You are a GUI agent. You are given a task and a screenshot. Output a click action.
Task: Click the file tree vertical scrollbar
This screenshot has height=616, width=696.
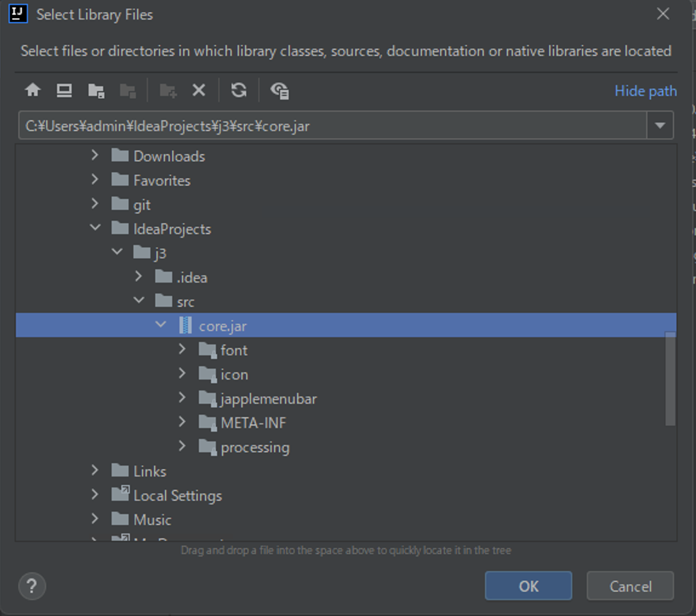coord(671,378)
